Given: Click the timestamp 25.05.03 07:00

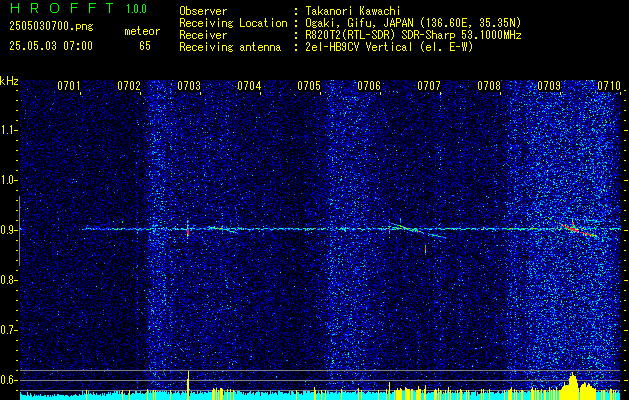Looking at the screenshot, I should tap(51, 46).
